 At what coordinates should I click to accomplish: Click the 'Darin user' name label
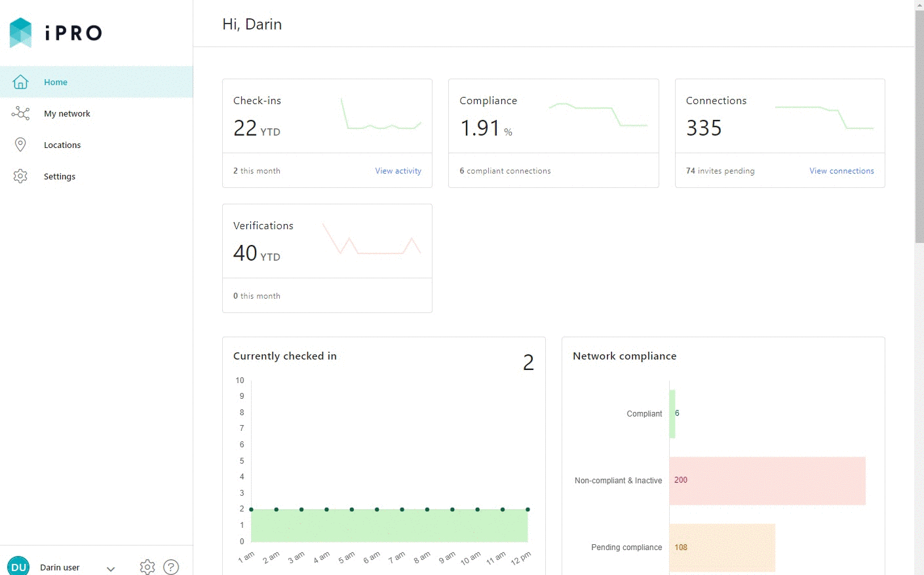[60, 567]
